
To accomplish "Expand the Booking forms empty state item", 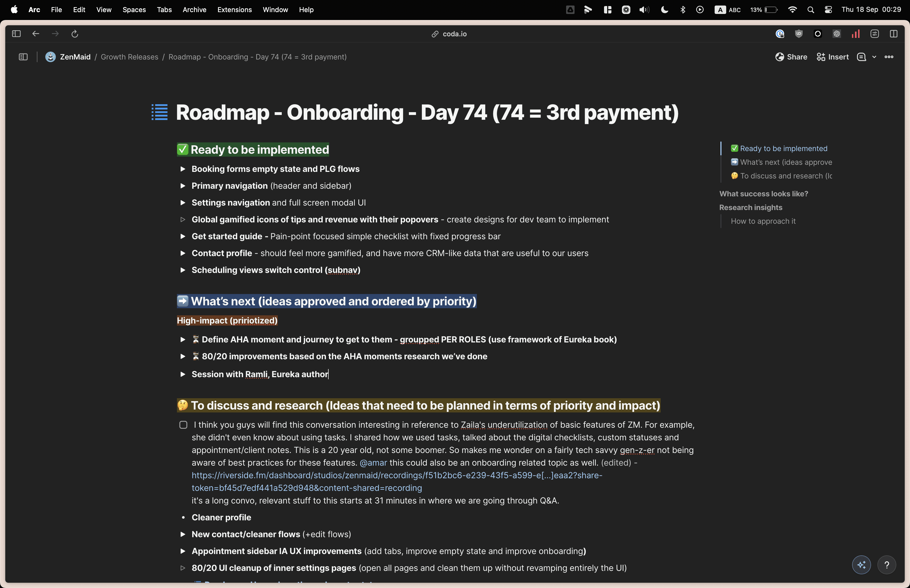I will 183,169.
